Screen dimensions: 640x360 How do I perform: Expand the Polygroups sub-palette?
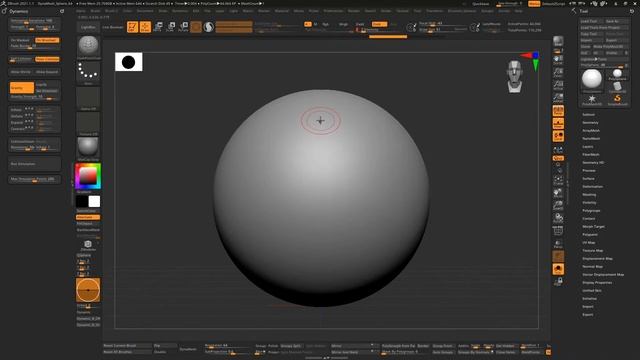point(591,211)
